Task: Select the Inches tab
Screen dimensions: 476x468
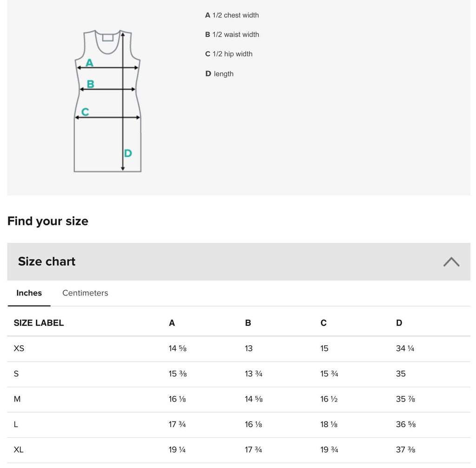Action: tap(29, 293)
